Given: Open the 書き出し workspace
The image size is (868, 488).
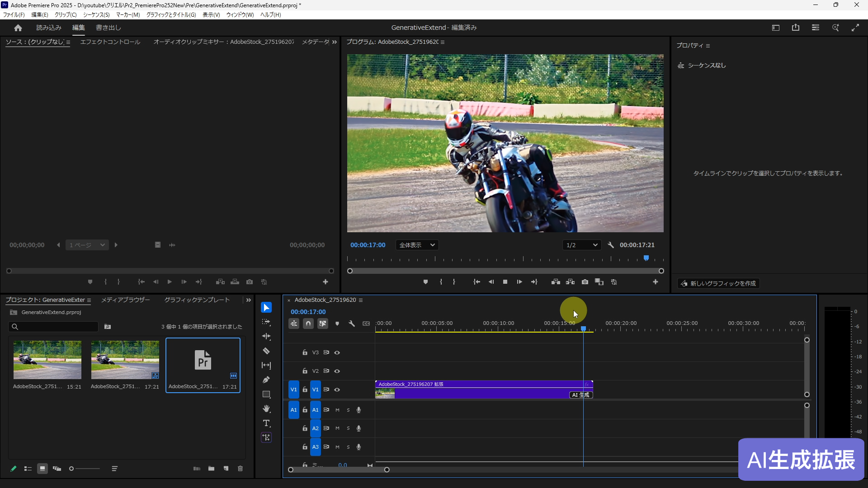Looking at the screenshot, I should point(108,28).
